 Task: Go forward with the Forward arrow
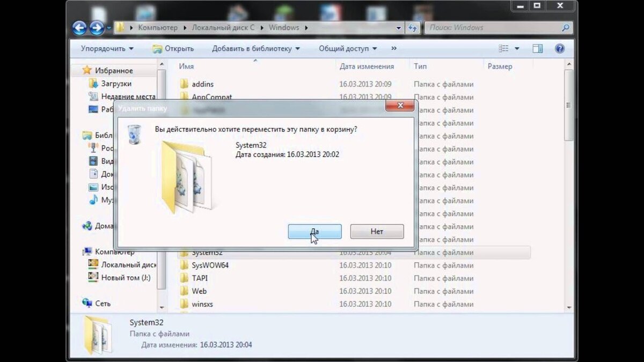click(97, 27)
